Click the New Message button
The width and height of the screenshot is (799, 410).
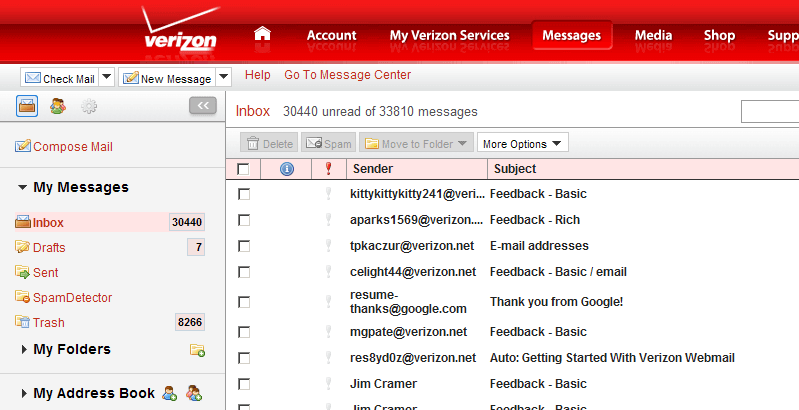click(x=168, y=77)
